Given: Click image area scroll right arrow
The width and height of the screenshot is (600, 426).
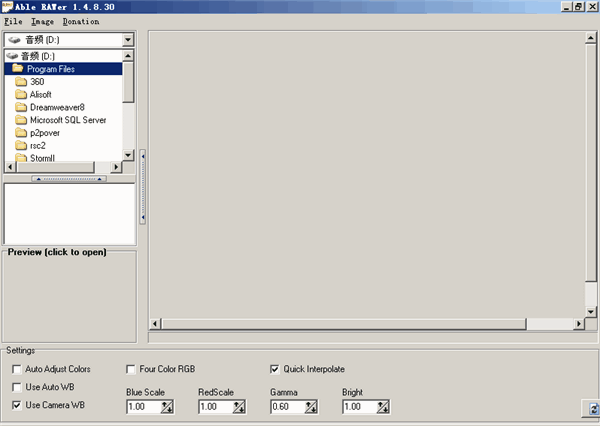Looking at the screenshot, I should tap(579, 324).
